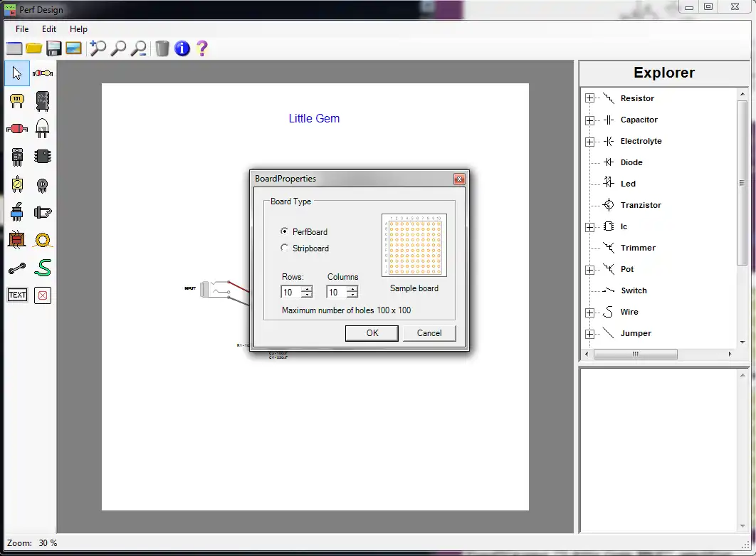Click the Rows number input field

click(291, 292)
